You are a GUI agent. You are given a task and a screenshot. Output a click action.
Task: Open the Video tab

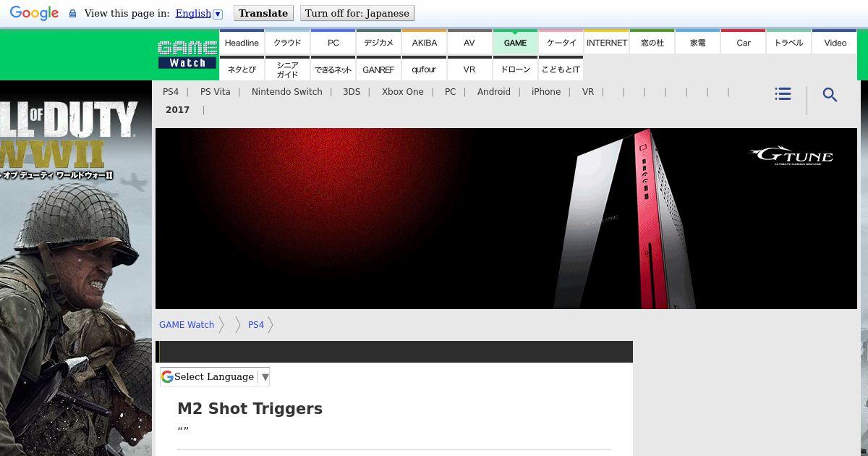pos(835,42)
